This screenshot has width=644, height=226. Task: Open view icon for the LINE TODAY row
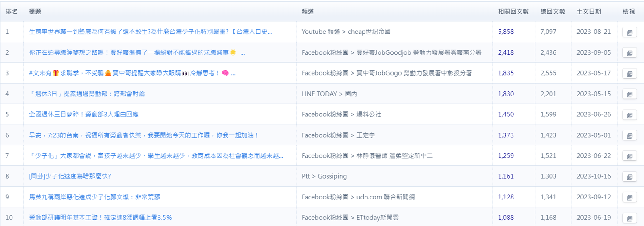pos(629,94)
